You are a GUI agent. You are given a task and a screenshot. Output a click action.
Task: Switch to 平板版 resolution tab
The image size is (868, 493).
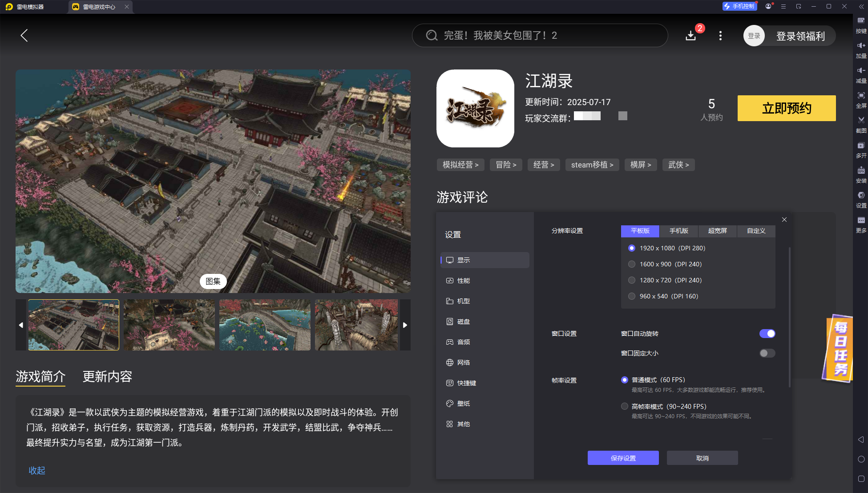pos(640,231)
